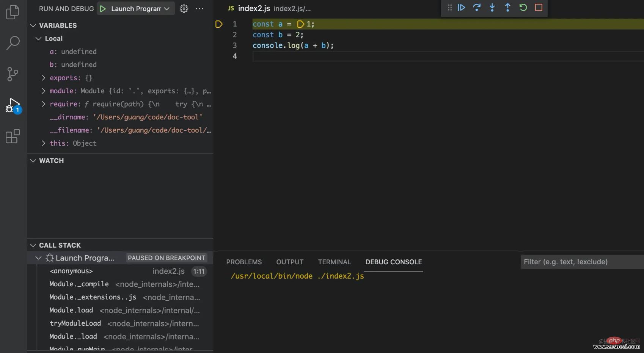Collapse Launch Program call stack session

38,258
